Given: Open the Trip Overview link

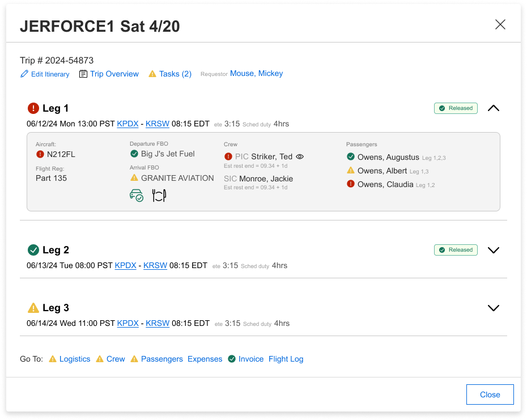Looking at the screenshot, I should coord(114,74).
